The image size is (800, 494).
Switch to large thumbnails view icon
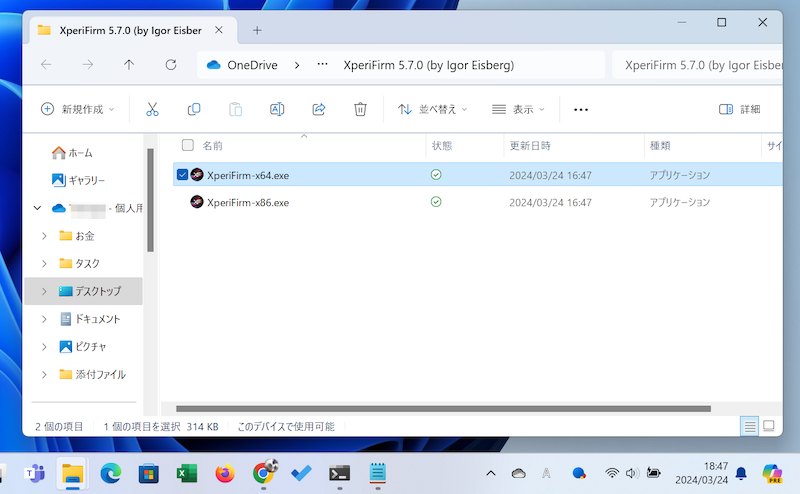[769, 426]
